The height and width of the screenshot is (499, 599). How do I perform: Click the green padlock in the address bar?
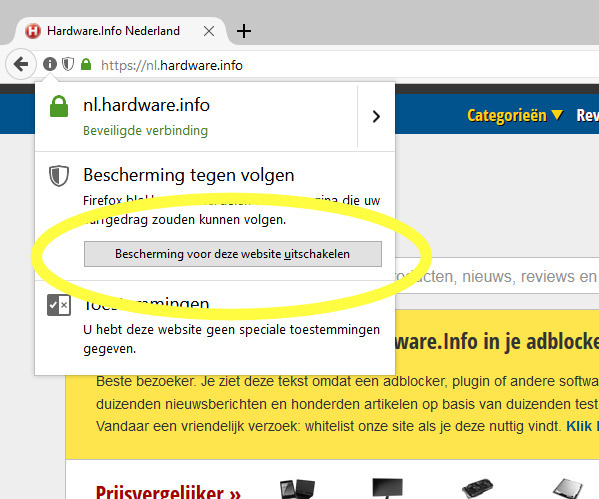pos(86,64)
